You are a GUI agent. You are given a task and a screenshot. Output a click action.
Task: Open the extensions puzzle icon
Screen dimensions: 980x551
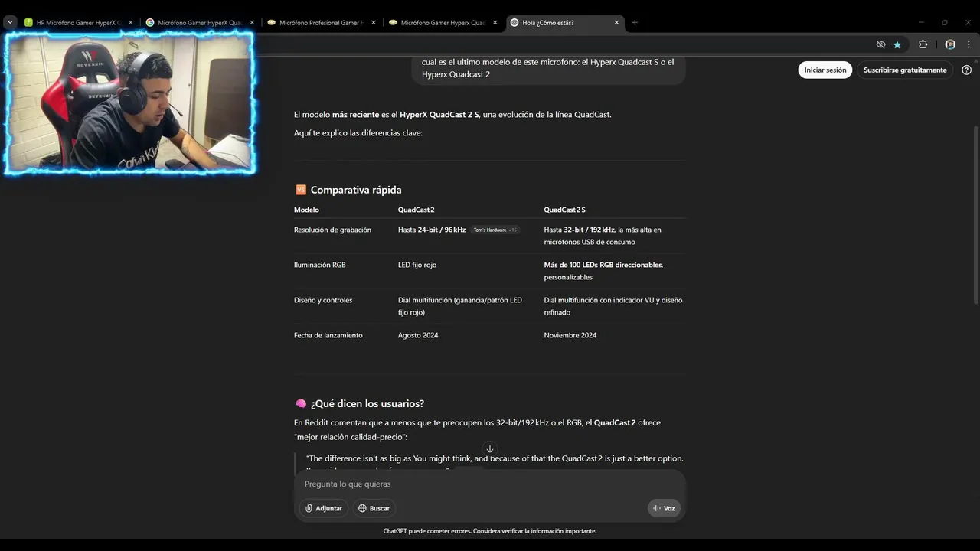tap(923, 44)
